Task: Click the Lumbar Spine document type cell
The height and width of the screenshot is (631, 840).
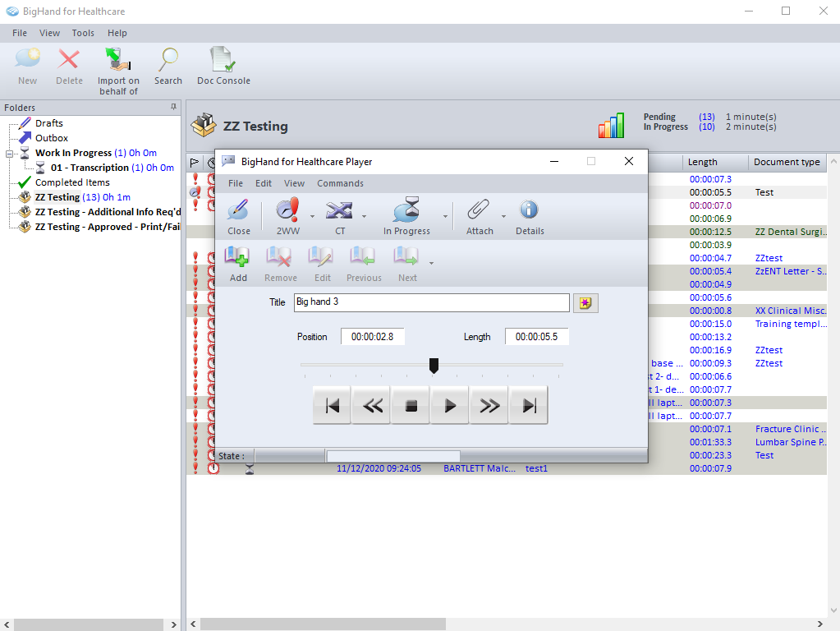Action: click(791, 442)
